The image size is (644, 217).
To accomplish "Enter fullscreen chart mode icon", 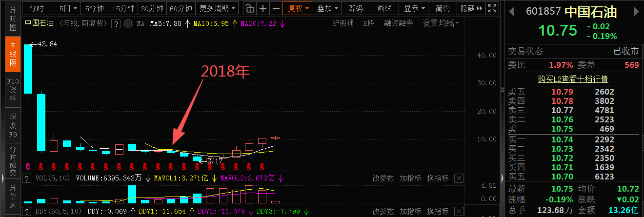I will [493, 8].
